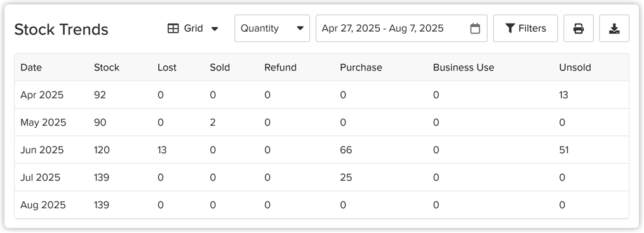
Task: Click stock value 120 for Jun 2025
Action: (x=102, y=150)
